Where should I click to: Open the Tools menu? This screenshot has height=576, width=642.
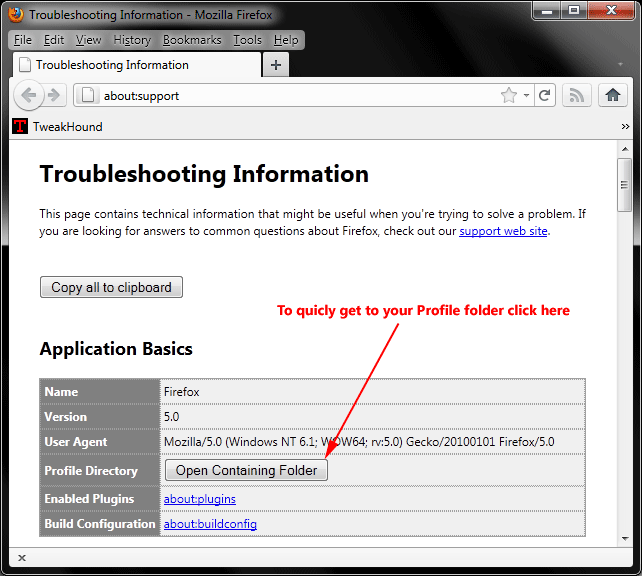247,40
